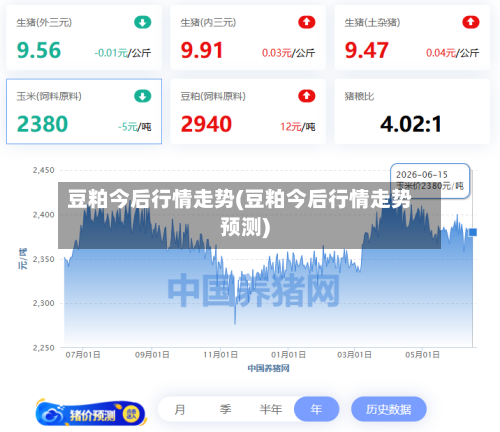Image resolution: width=500 pixels, height=432 pixels.
Task: Open the 历史数据 button
Action: 389,409
